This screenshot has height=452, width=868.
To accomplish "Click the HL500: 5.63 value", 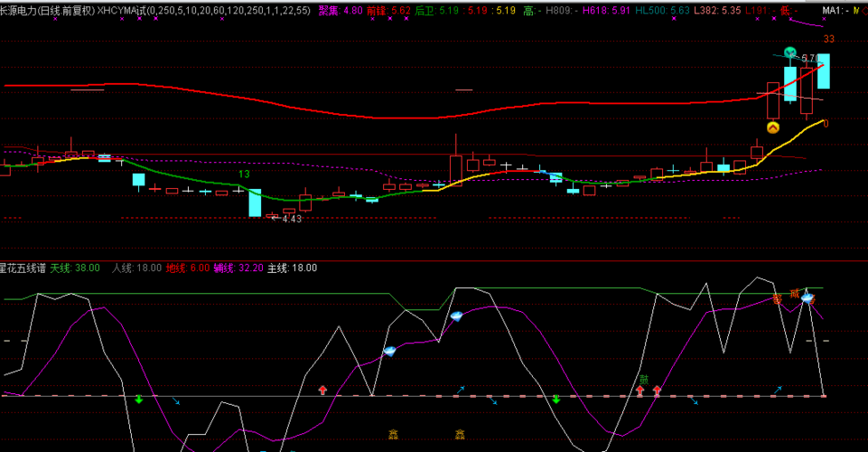I will pos(663,11).
